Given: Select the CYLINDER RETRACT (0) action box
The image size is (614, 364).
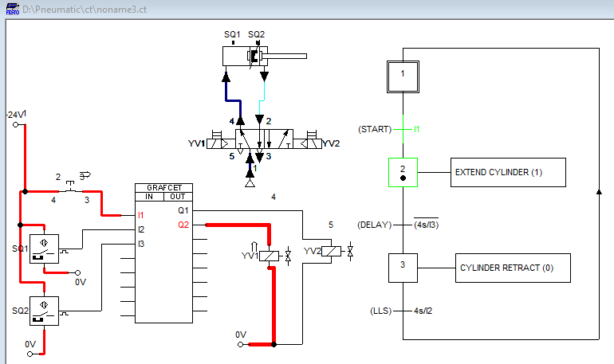Looking at the screenshot, I should click(x=513, y=268).
